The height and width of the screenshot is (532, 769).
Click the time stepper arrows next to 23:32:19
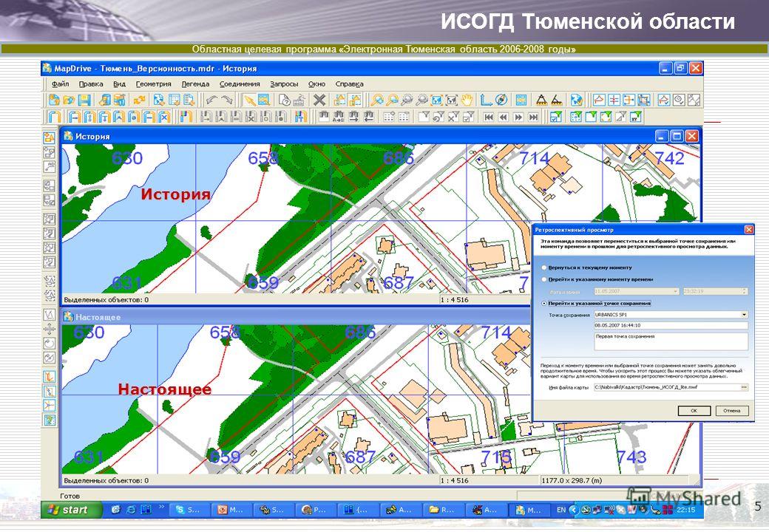click(745, 291)
